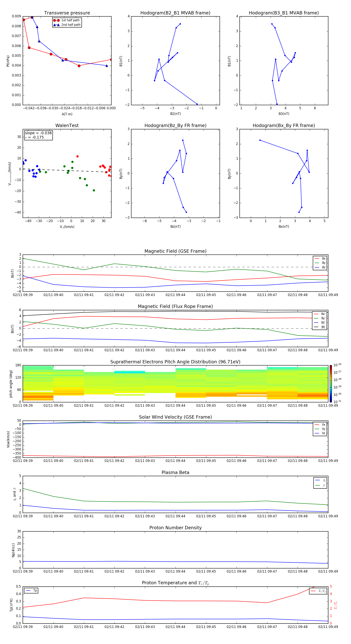The height and width of the screenshot is (644, 351).
Task: Click the 'Hodogram(B3_B1 MVAB frame)' title
Action: pyautogui.click(x=284, y=13)
